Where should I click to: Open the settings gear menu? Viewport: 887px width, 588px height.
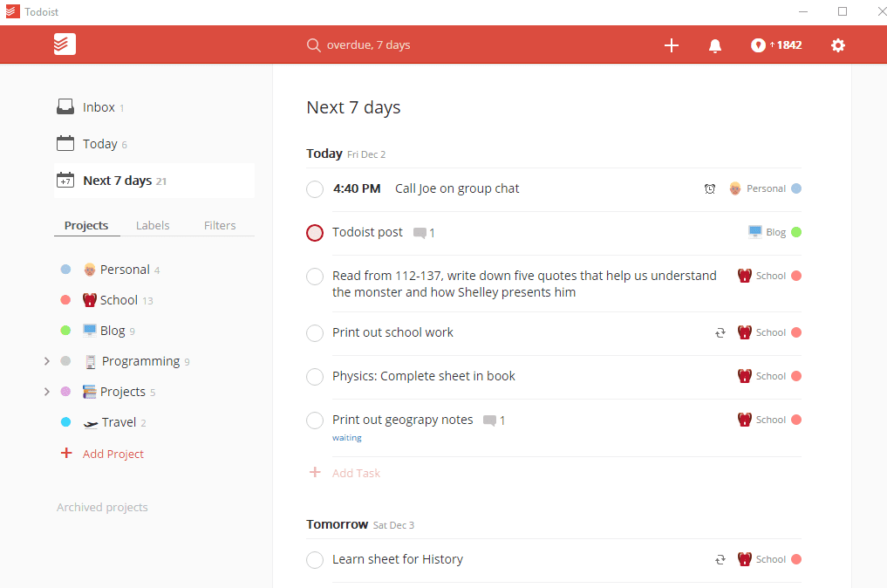coord(838,45)
